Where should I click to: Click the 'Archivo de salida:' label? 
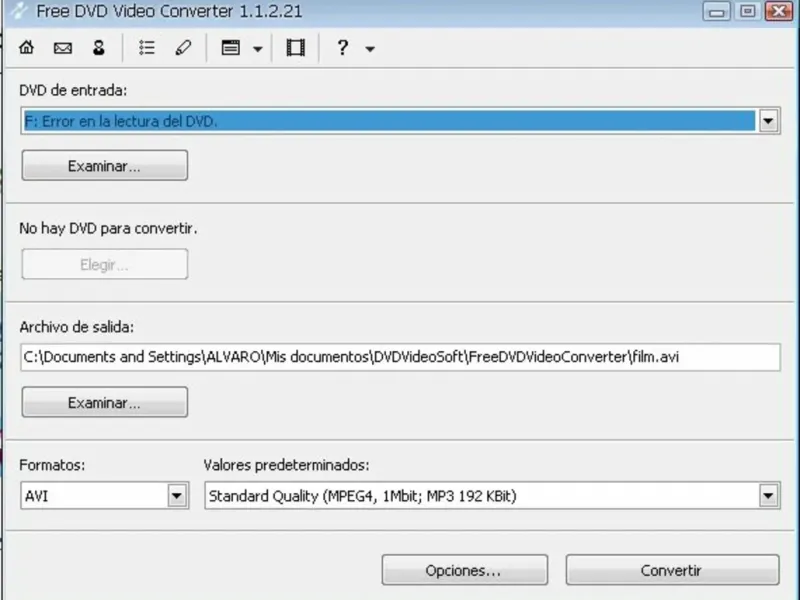coord(77,327)
